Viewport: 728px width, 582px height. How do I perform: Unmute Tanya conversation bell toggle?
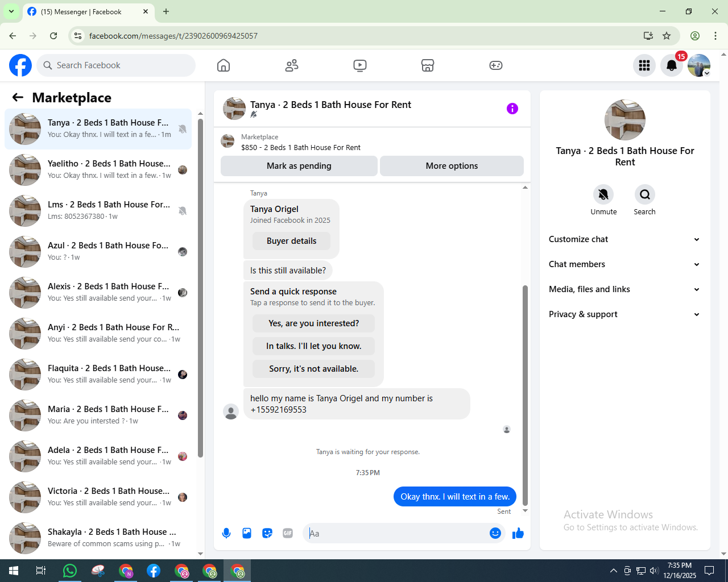coord(603,195)
